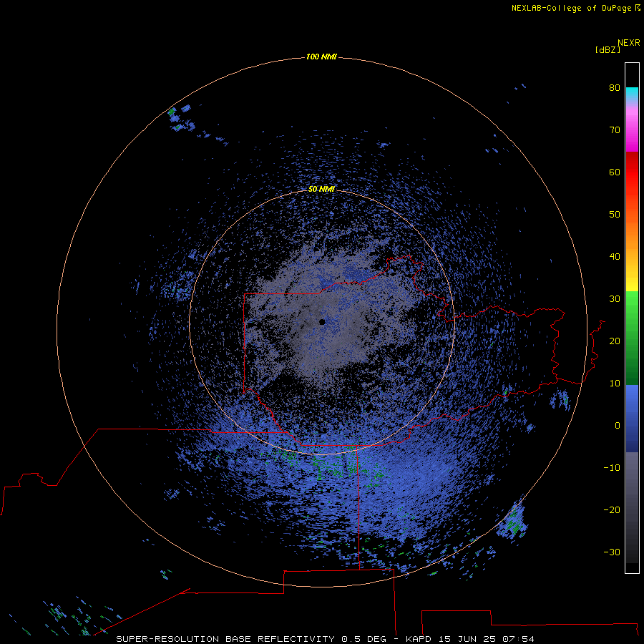644x644 pixels.
Task: Click the '50 NMI' range ring label
Action: (x=321, y=190)
